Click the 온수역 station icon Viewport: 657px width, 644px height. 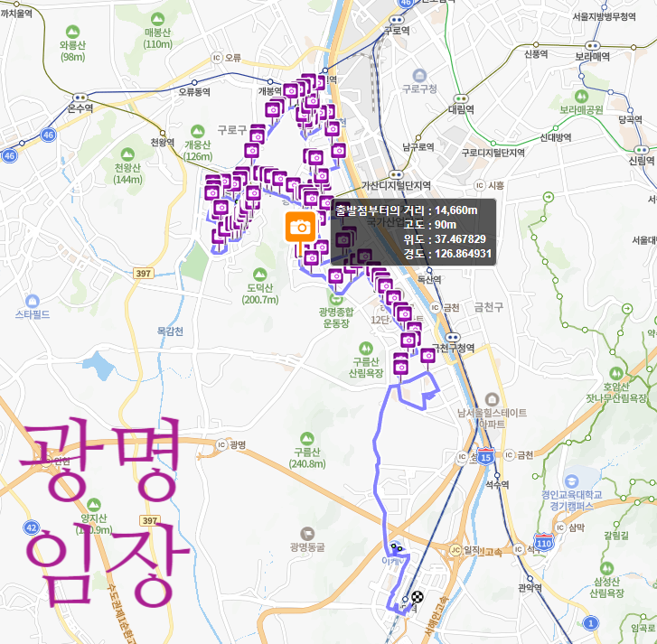click(80, 98)
